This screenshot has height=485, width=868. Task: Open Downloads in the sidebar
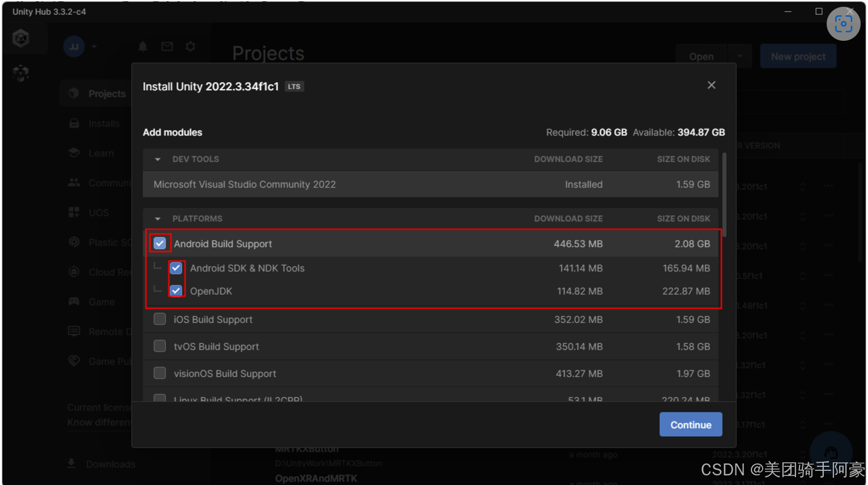tap(111, 464)
